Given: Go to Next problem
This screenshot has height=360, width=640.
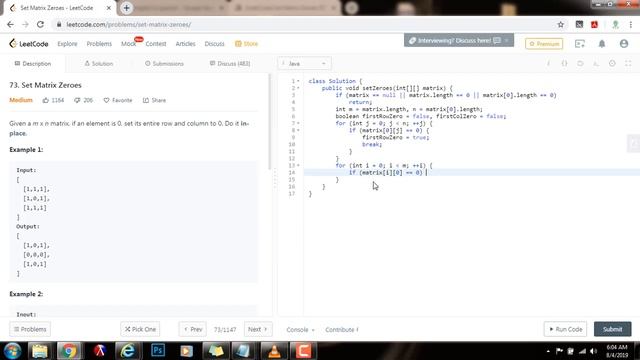Looking at the screenshot, I should click(258, 329).
